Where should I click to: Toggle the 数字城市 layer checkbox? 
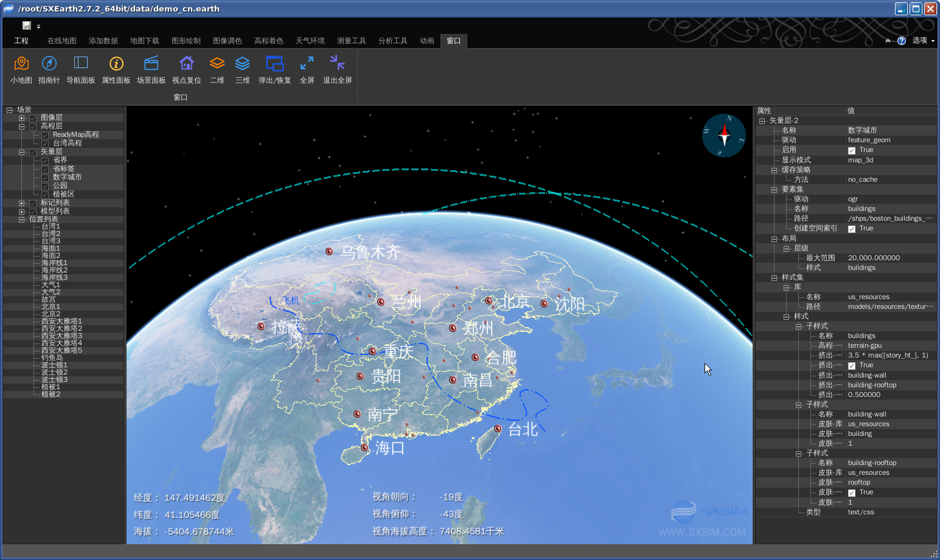[45, 178]
